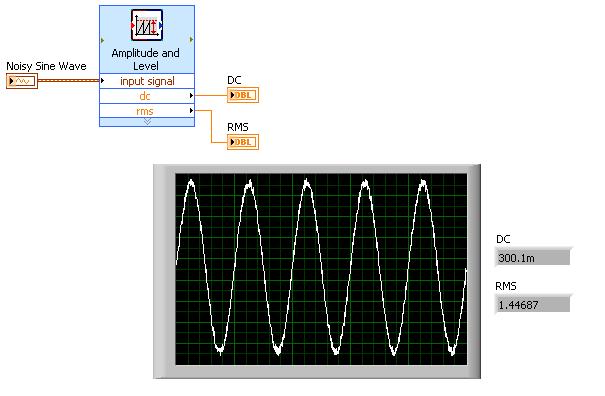Image resolution: width=605 pixels, height=396 pixels.
Task: Click the waveform graph plot area
Action: [321, 269]
